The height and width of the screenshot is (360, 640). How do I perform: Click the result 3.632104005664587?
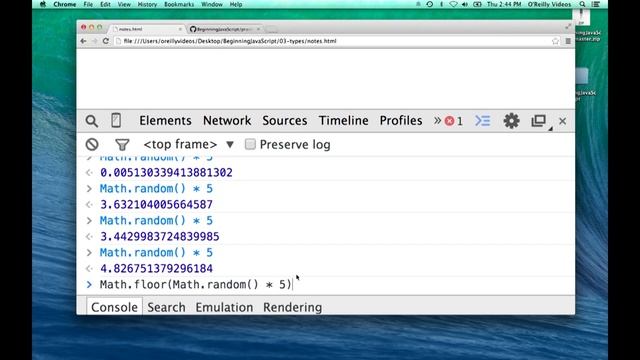(x=156, y=204)
